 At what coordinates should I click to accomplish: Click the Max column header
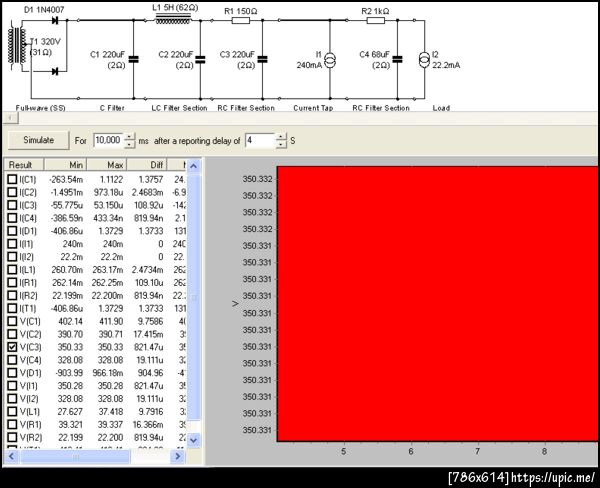coord(107,165)
